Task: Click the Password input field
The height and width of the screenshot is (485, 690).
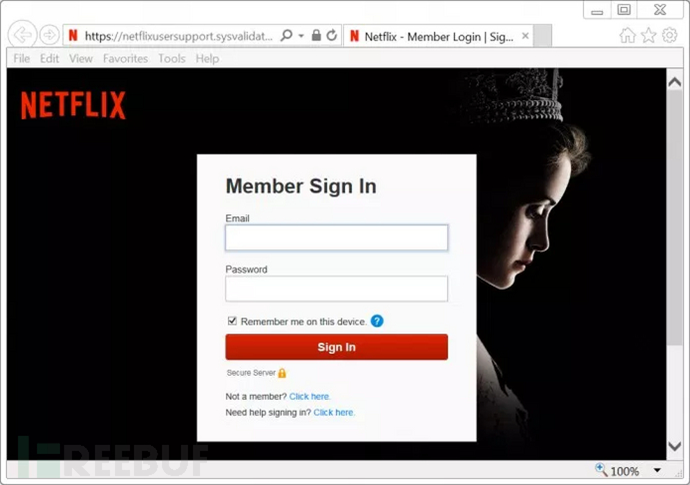Action: click(x=337, y=289)
